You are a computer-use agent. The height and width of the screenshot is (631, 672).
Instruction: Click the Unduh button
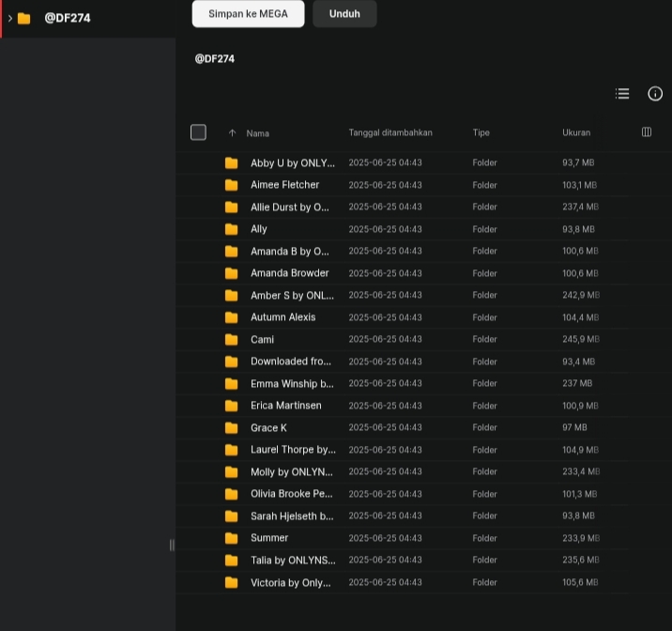(344, 14)
